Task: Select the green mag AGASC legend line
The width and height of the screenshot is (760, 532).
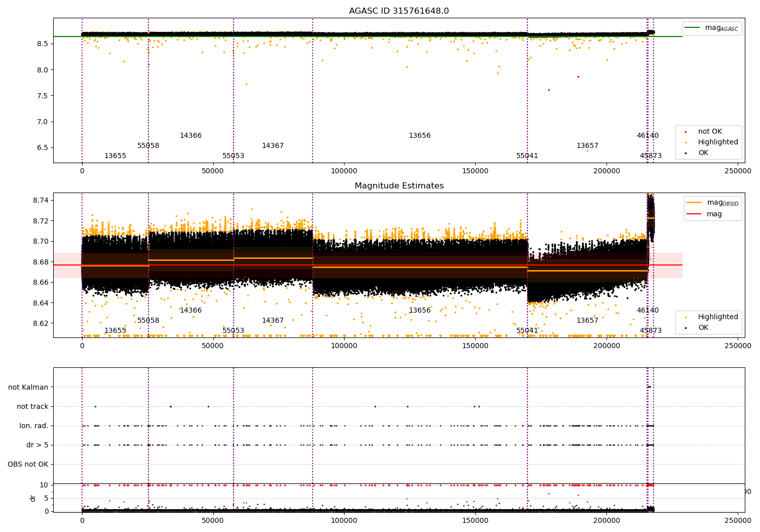Action: point(692,28)
